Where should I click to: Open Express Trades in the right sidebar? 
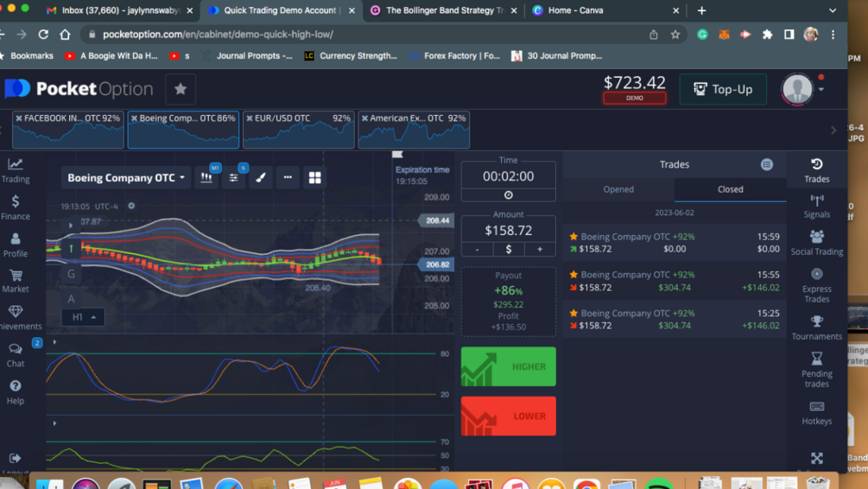816,285
